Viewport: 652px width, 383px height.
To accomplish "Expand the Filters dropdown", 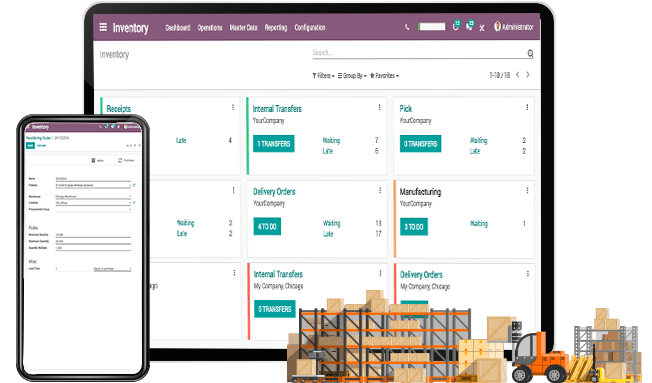I will pos(323,76).
